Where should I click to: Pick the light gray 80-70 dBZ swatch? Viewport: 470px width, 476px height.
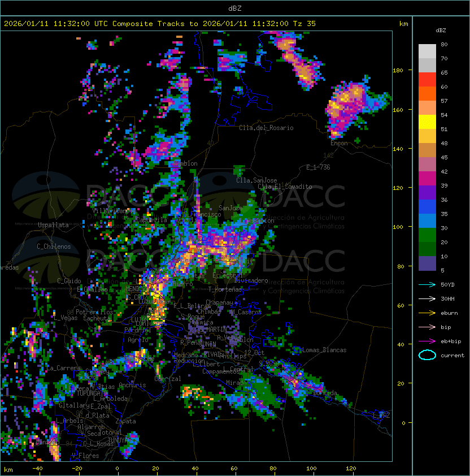click(427, 51)
